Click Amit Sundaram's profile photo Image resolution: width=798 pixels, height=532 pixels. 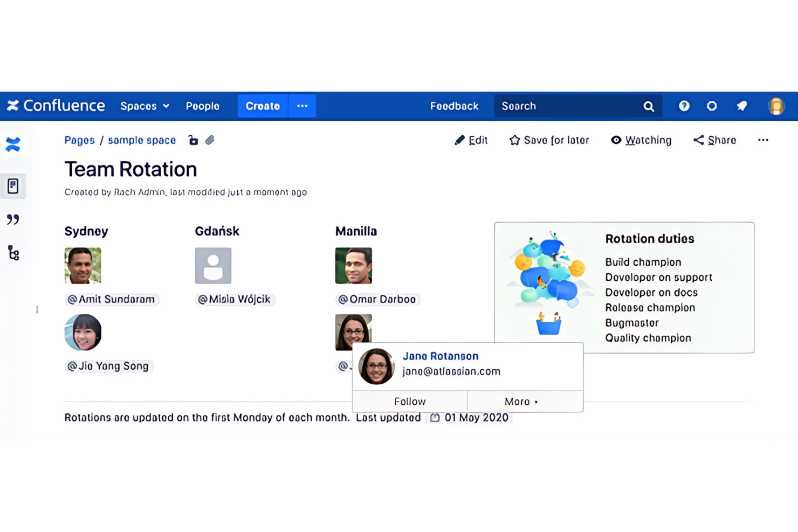coord(82,266)
